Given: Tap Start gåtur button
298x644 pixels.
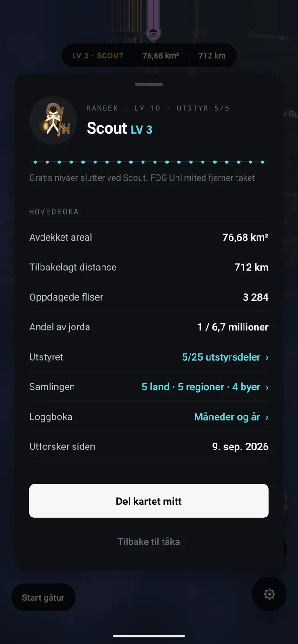Looking at the screenshot, I should [x=43, y=597].
